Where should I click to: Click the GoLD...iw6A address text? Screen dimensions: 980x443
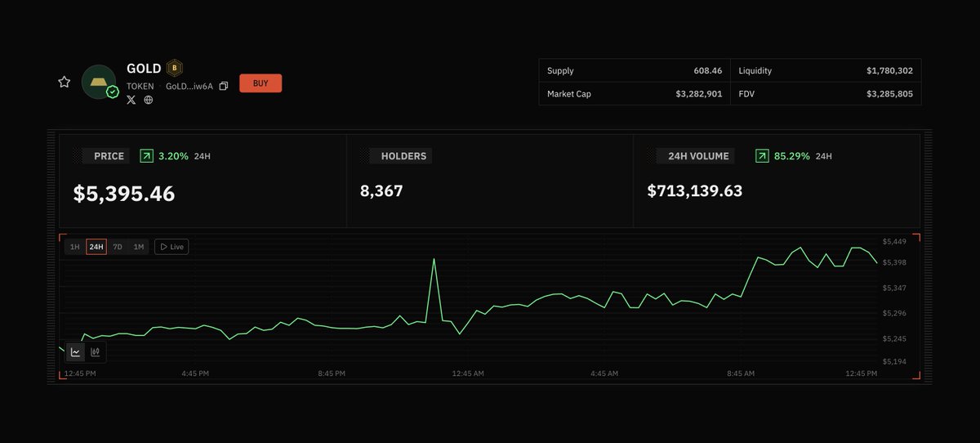(189, 86)
